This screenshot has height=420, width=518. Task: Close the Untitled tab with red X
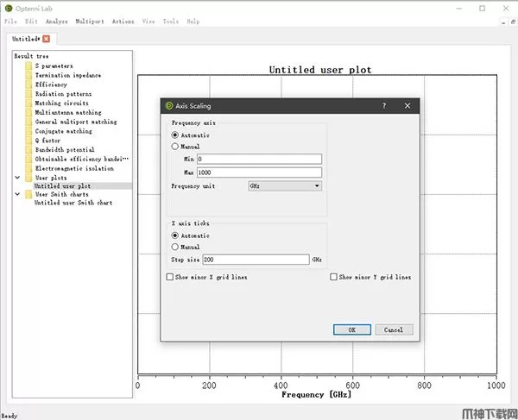point(47,39)
